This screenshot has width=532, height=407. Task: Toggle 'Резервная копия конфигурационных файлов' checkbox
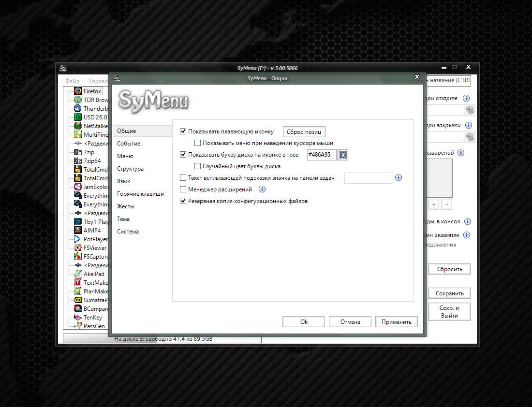click(183, 201)
